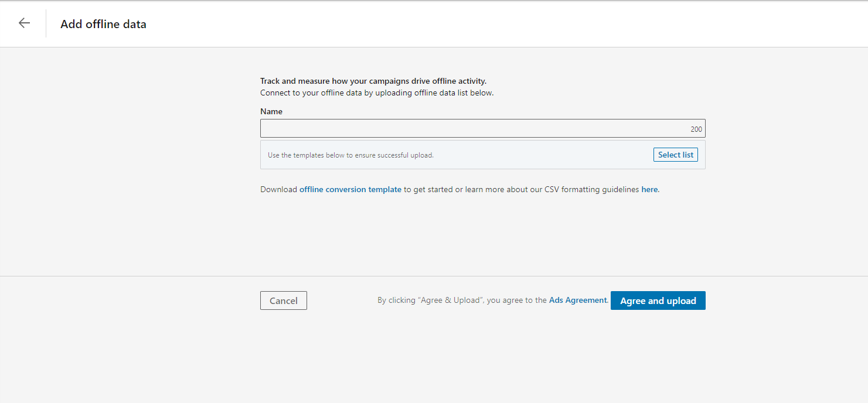868x403 pixels.
Task: Focus the Name input field
Action: 482,128
